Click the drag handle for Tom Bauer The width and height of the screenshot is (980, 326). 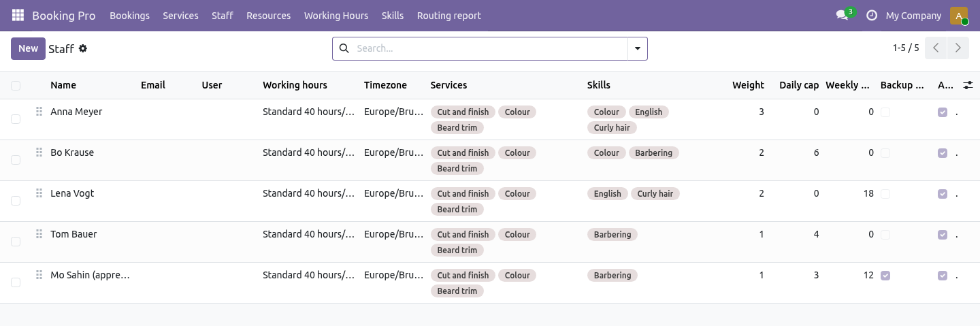click(x=39, y=234)
